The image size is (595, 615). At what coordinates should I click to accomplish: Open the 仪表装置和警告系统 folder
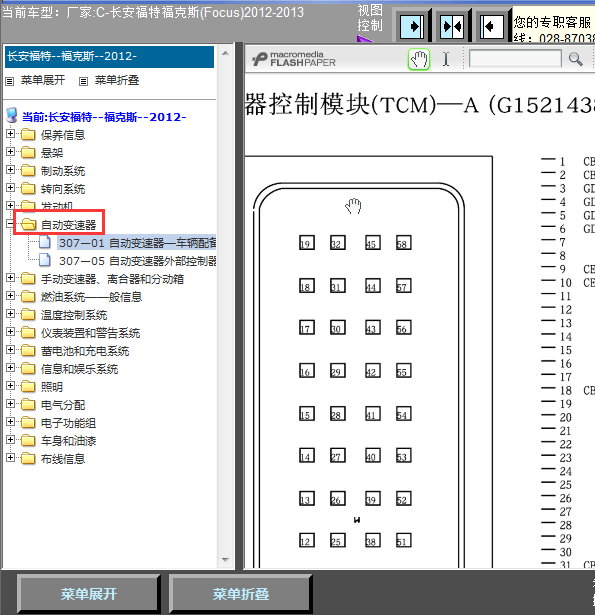coord(90,333)
